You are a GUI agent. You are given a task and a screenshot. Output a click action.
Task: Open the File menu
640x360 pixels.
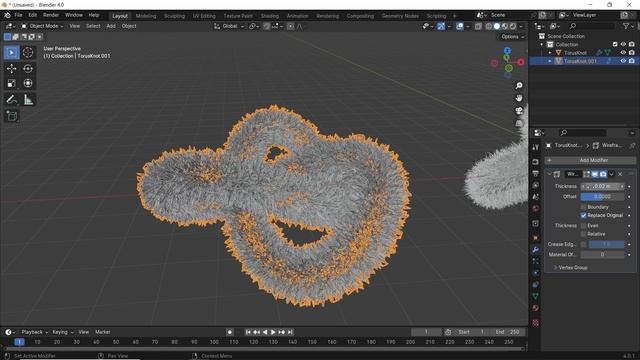coord(18,15)
